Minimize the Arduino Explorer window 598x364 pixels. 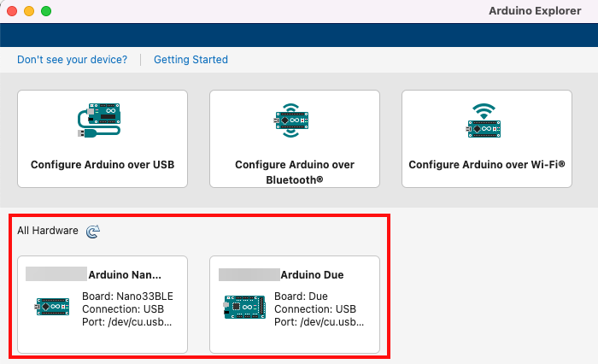(x=29, y=11)
